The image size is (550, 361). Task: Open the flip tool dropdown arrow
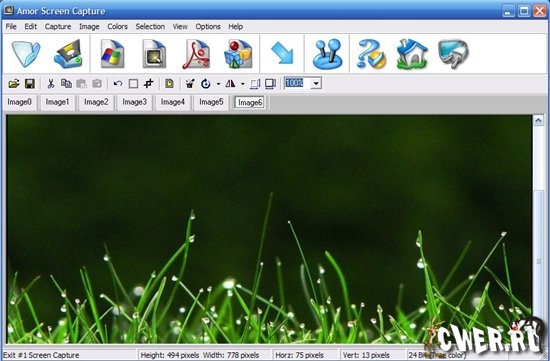242,84
